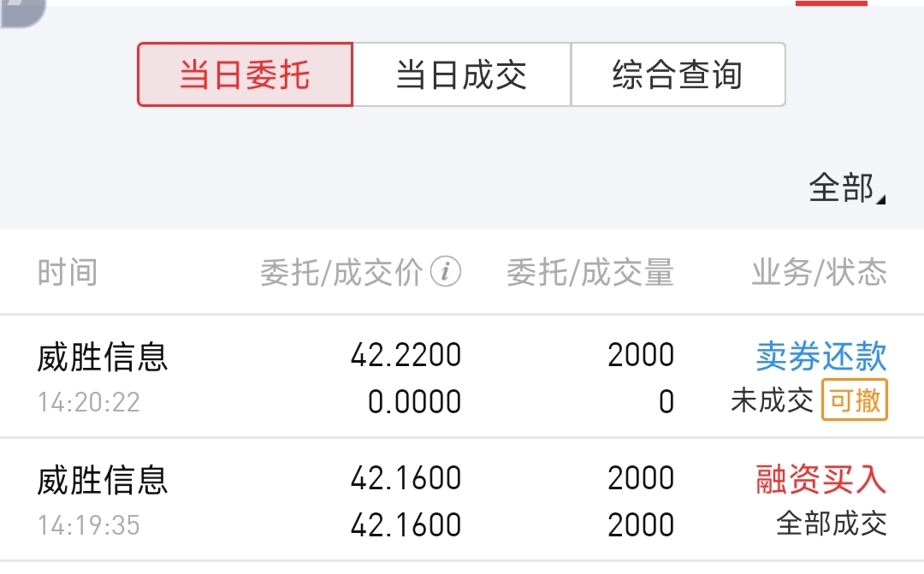Click the info icon beside 委托/成交价

(446, 273)
